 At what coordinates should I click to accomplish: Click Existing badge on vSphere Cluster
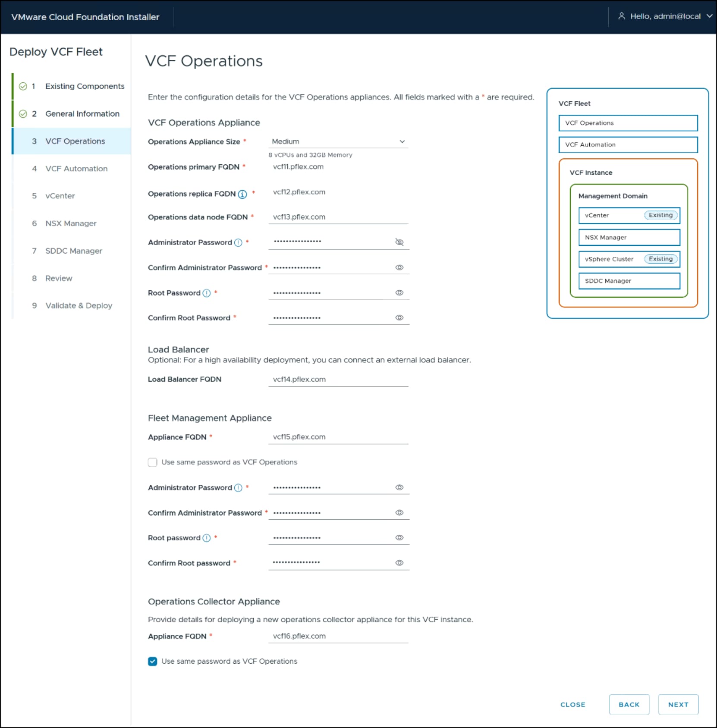click(661, 259)
